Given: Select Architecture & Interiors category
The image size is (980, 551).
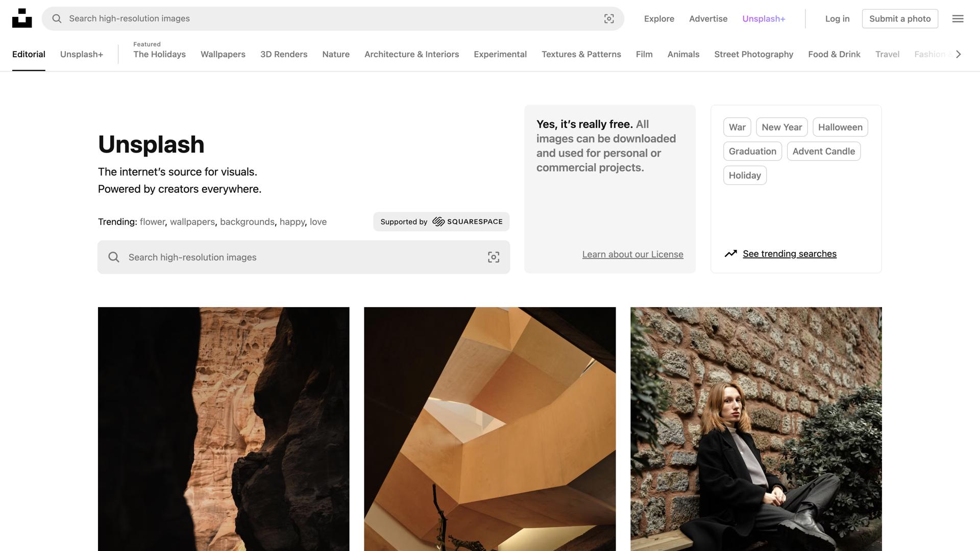Looking at the screenshot, I should click(x=411, y=54).
